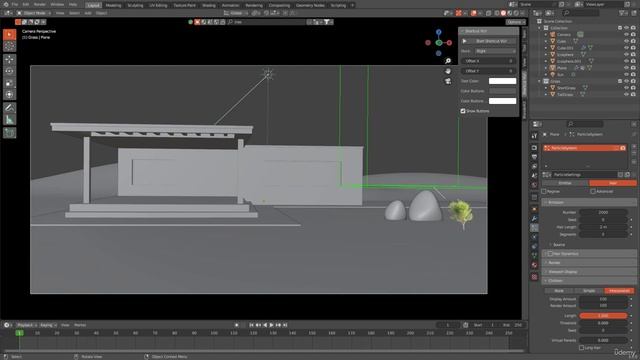Hide the Camera object in outliner
Viewport: 640px width, 360px height.
pyautogui.click(x=626, y=35)
